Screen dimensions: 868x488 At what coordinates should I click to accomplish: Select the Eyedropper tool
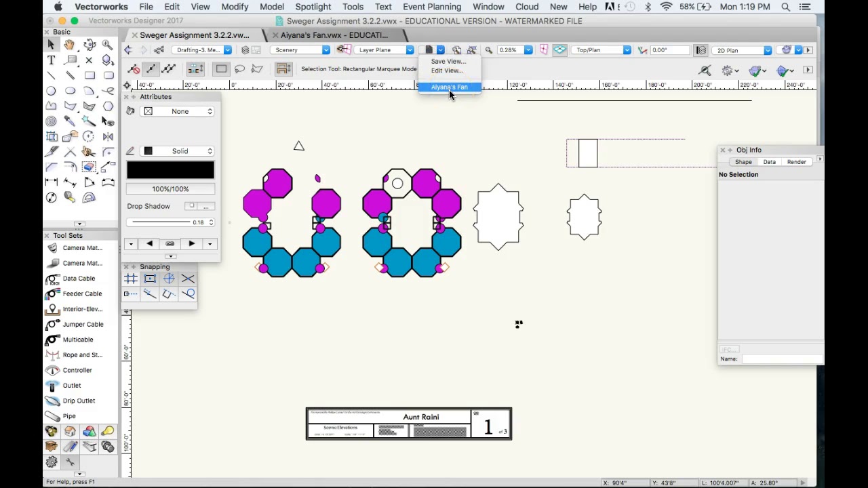point(69,121)
